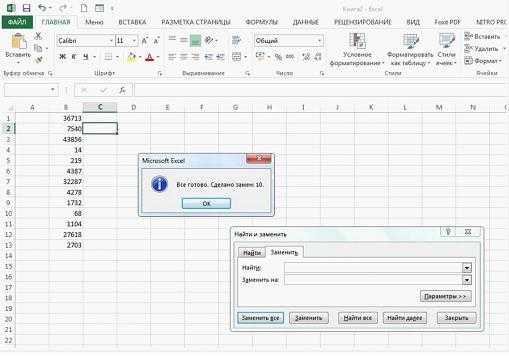Screen dimensions: 509x364
Task: Switch to РАЗМЕТКА СТРАНИЦЫ tab
Action: pyautogui.click(x=196, y=22)
